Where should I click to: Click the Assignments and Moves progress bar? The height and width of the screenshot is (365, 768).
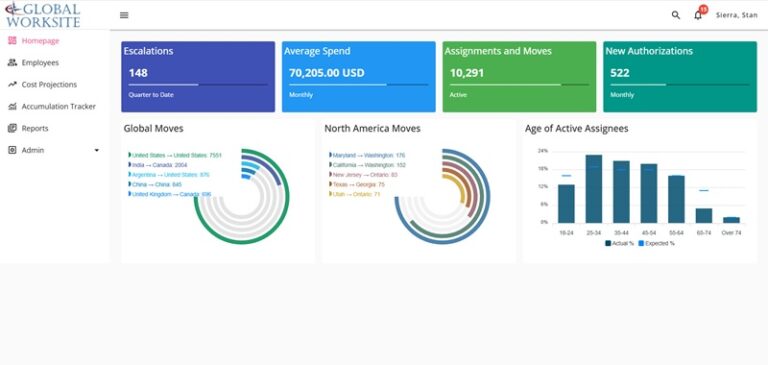[519, 85]
